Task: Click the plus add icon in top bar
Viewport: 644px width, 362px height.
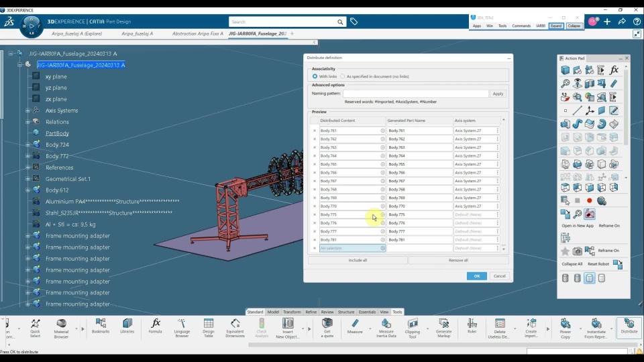Action: 607,21
